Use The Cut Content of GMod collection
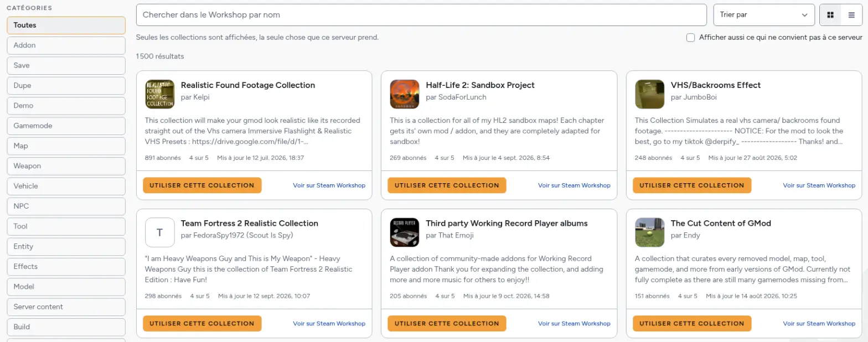This screenshot has width=868, height=342. coord(692,324)
